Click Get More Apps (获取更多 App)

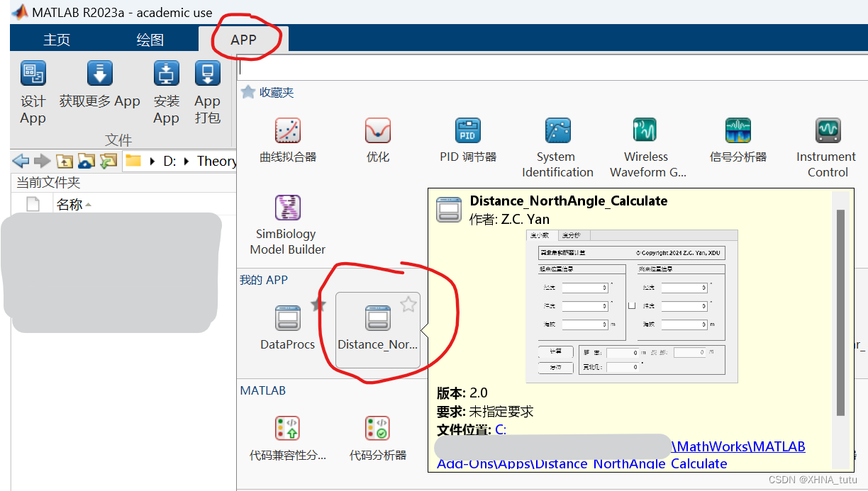point(100,85)
